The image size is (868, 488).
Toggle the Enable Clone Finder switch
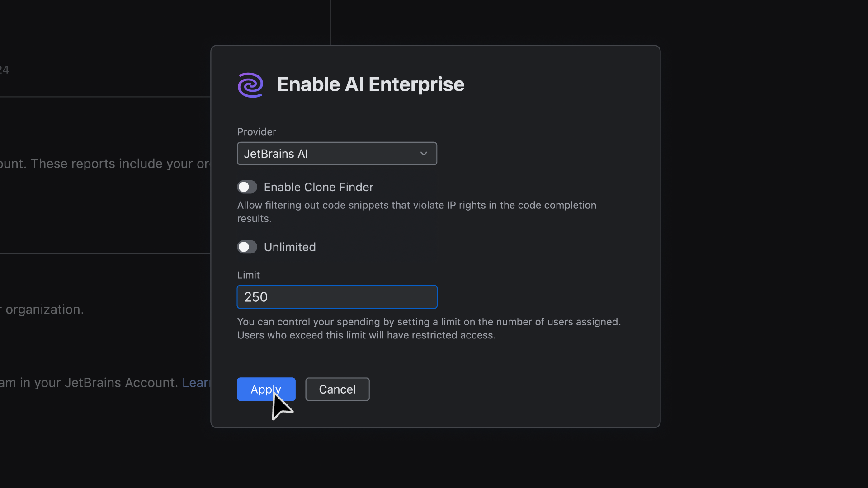[x=247, y=187]
